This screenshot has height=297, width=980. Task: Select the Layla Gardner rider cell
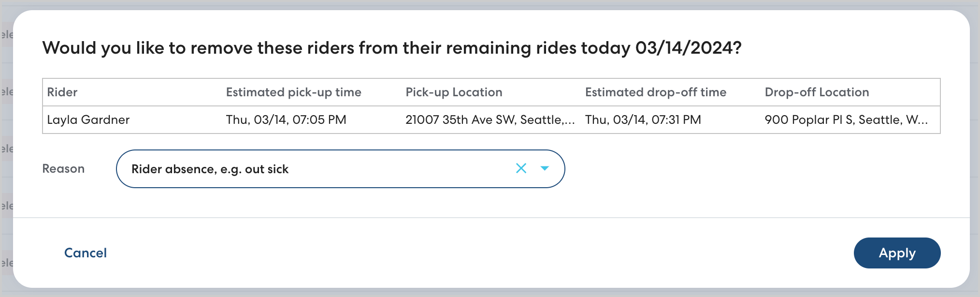88,120
